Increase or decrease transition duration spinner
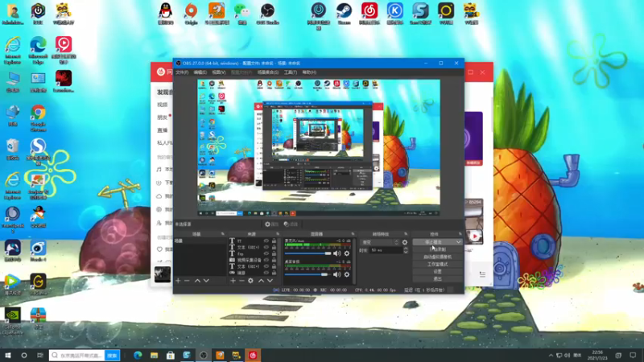 [x=406, y=250]
